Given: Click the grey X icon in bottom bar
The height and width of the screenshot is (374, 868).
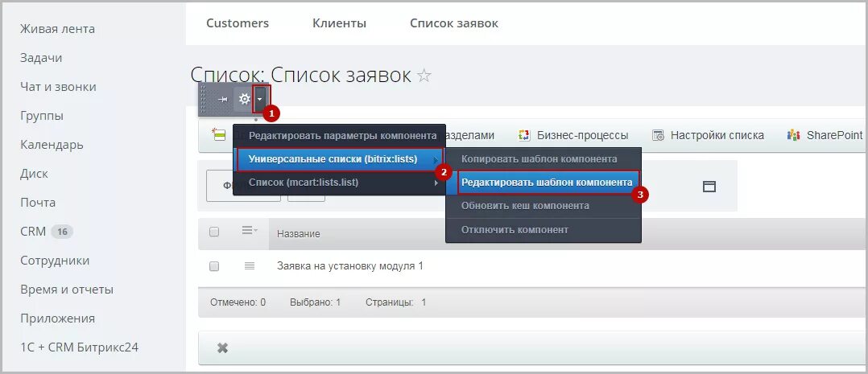Looking at the screenshot, I should point(222,348).
